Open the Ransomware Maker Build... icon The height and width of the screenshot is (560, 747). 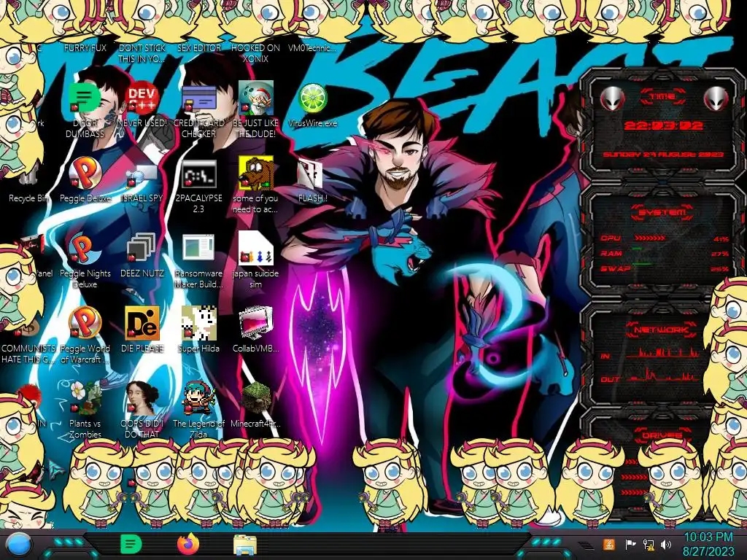pyautogui.click(x=198, y=249)
